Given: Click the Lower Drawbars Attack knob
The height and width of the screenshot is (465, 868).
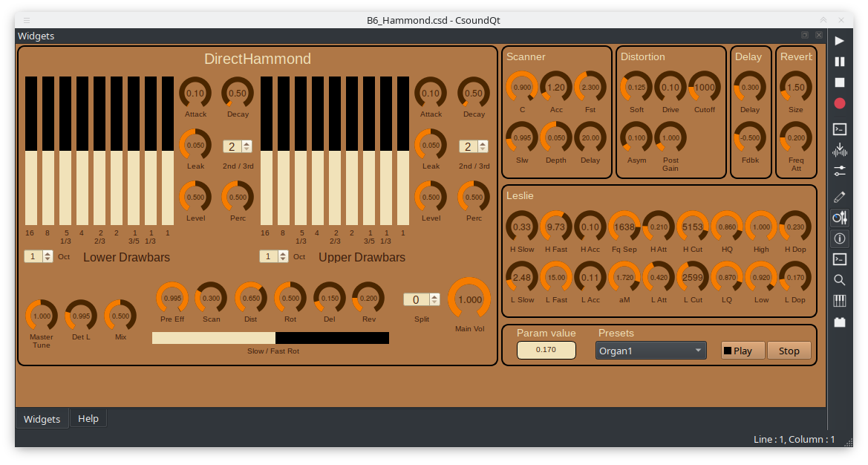Looking at the screenshot, I should [x=195, y=93].
